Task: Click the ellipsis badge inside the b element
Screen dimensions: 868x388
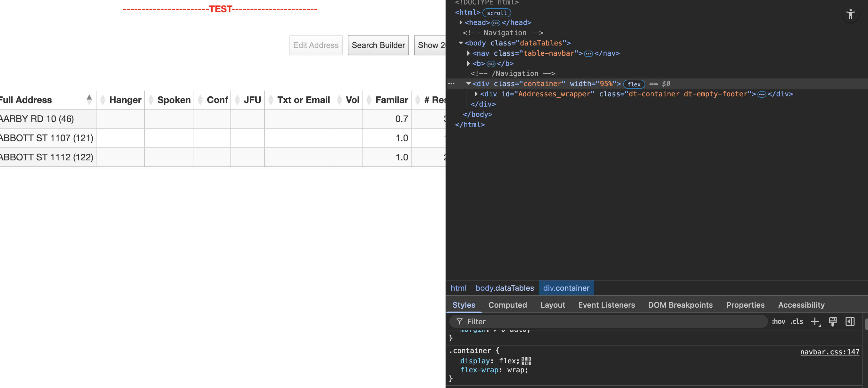Action: point(491,64)
